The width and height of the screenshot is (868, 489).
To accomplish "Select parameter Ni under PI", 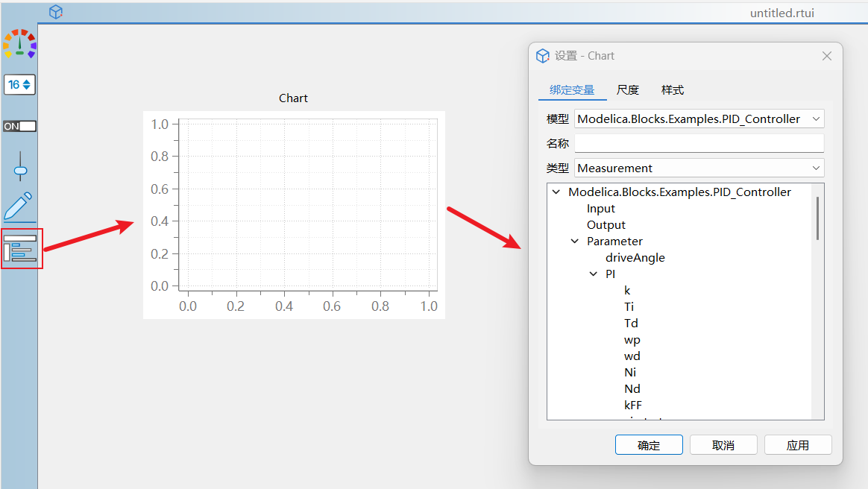I will 630,372.
